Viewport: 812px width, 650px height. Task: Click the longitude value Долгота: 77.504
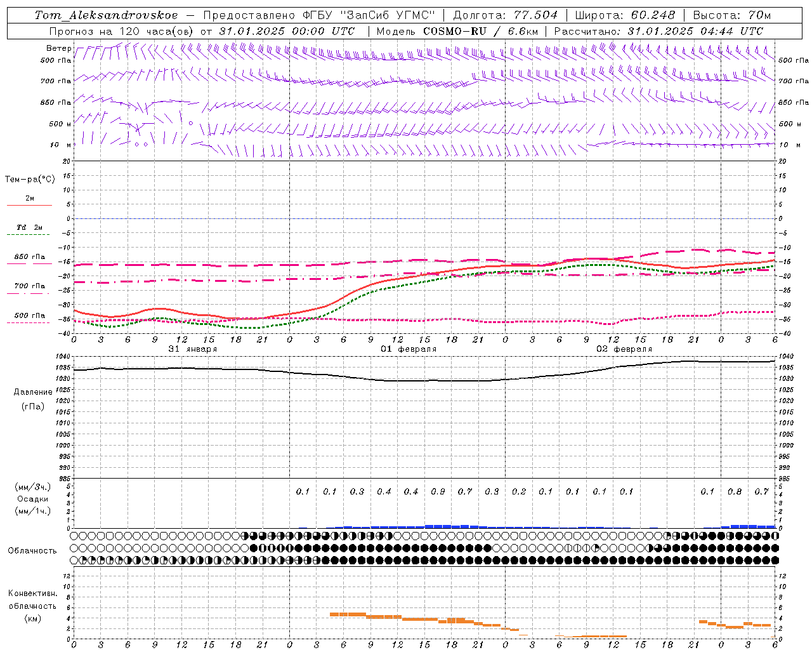point(506,15)
